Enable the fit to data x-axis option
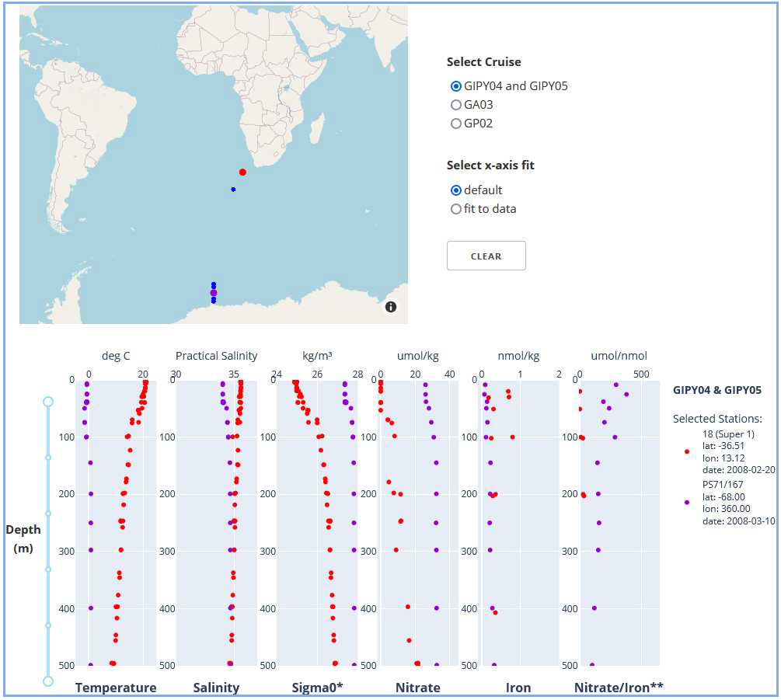 [x=455, y=209]
